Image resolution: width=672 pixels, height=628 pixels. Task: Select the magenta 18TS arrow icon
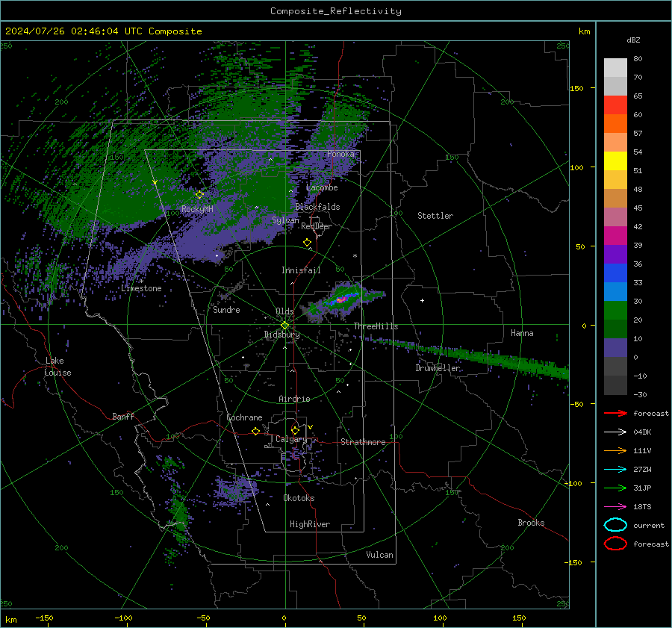[615, 507]
